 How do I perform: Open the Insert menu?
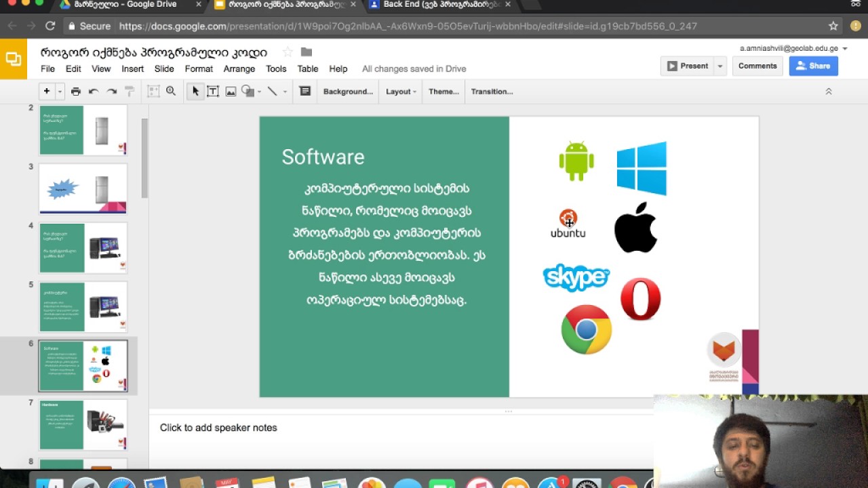click(x=133, y=68)
